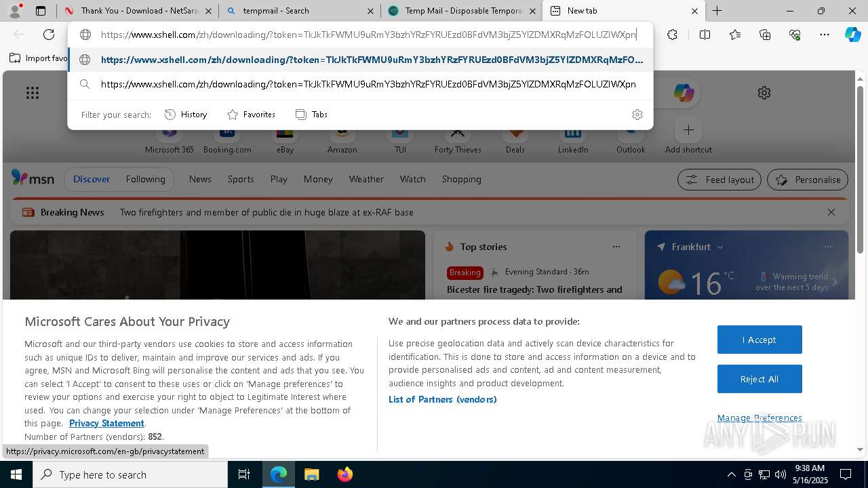The image size is (868, 488).
Task: Open Task View in the taskbar
Action: tap(244, 474)
